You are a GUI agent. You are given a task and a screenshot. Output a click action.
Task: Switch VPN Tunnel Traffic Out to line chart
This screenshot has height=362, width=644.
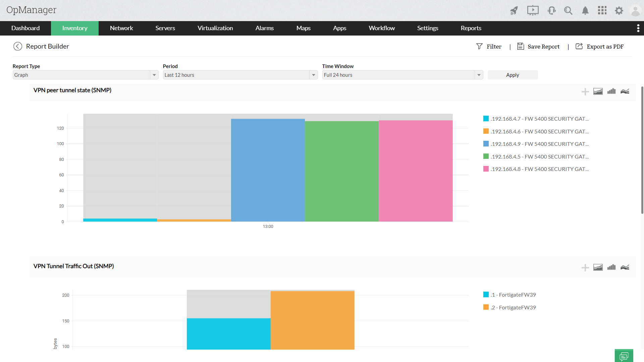(625, 267)
